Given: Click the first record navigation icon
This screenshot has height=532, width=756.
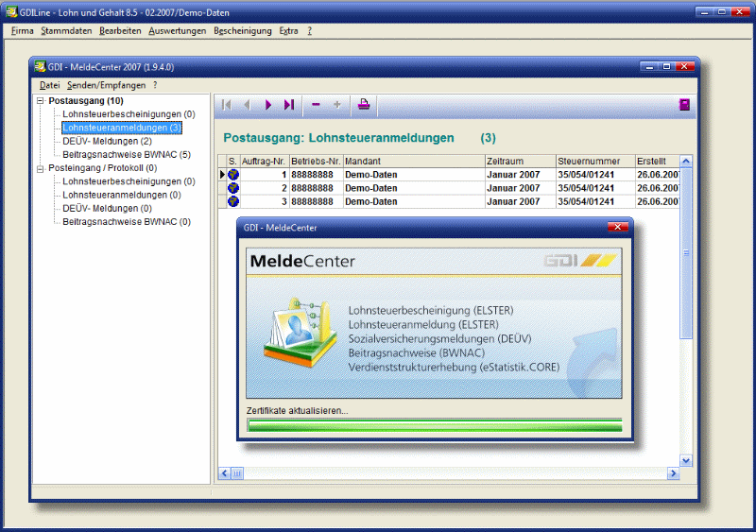Looking at the screenshot, I should (x=226, y=105).
